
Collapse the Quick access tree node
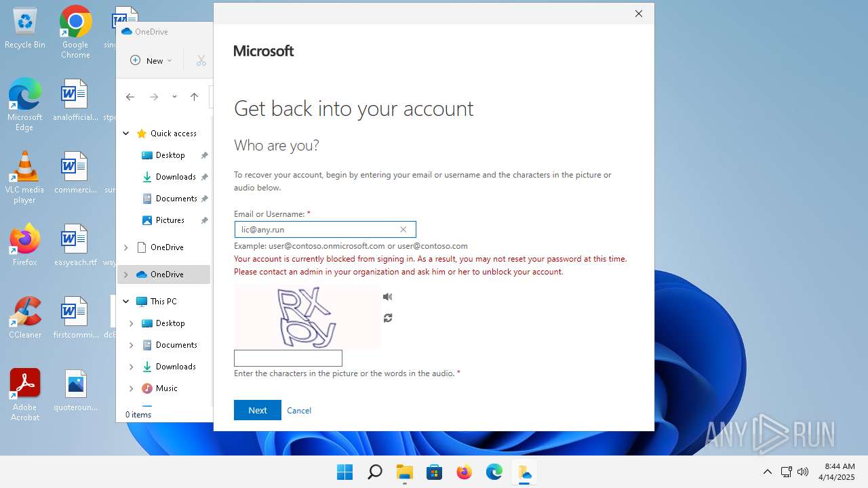[125, 134]
